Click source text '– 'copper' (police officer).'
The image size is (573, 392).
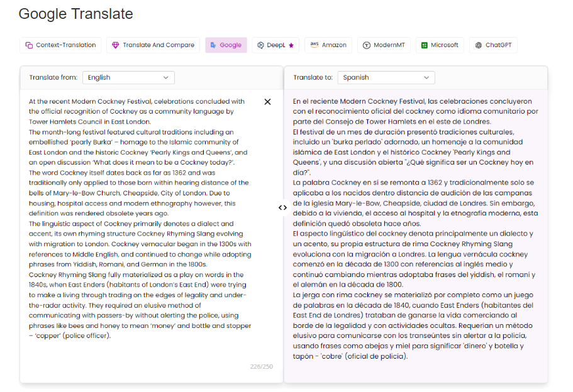point(70,336)
